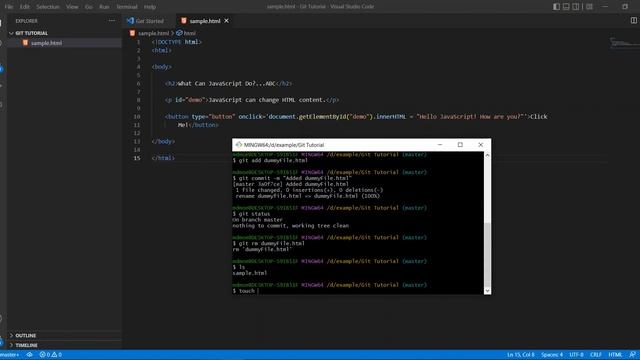
Task: Click the master branch status bar item
Action: click(10, 355)
